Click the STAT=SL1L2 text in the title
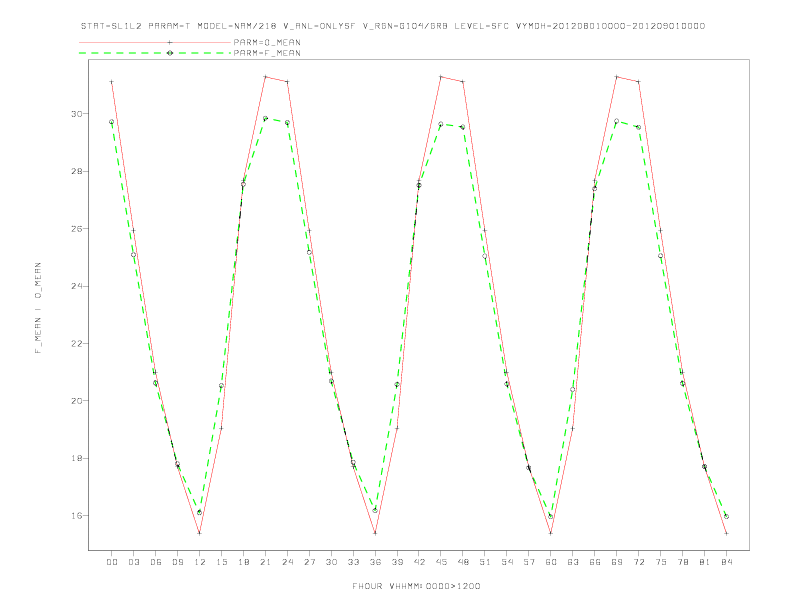792x612 pixels. click(112, 26)
